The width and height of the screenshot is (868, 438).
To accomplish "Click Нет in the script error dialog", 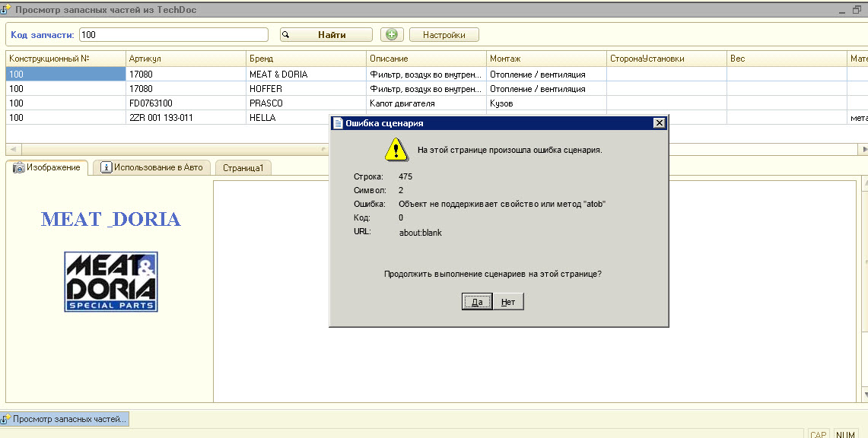I will click(x=508, y=302).
